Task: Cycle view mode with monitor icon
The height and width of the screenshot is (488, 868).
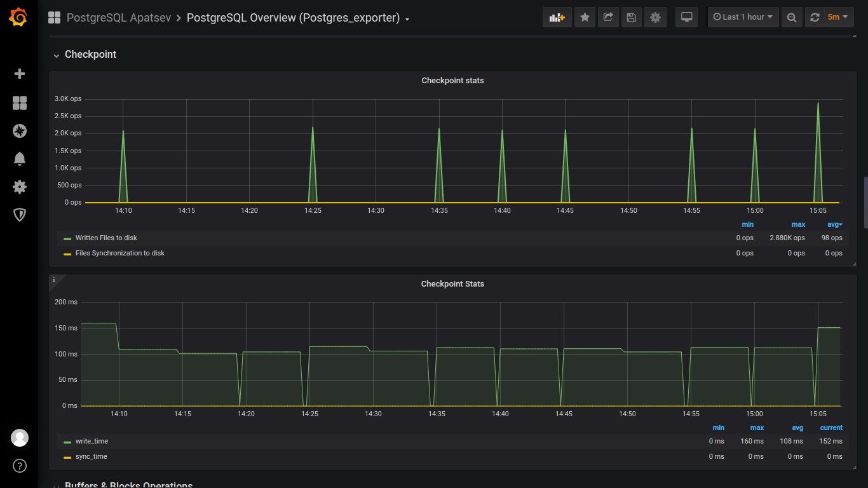Action: point(686,17)
